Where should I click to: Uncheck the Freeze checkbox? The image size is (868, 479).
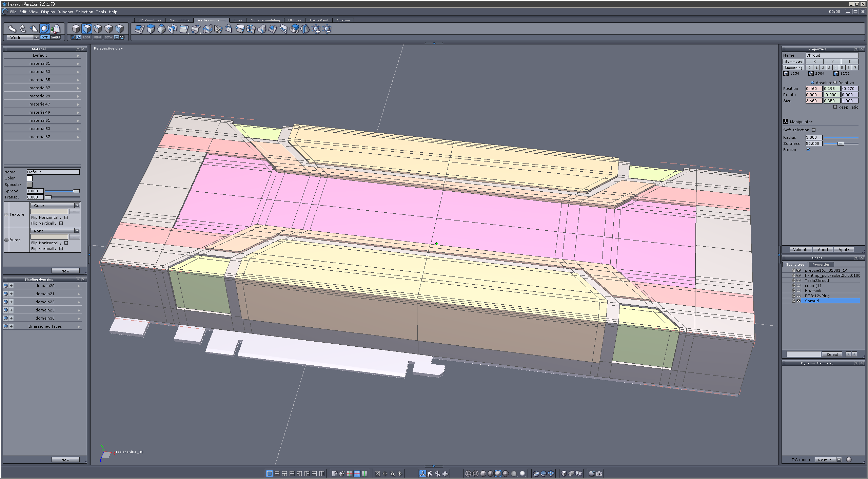click(x=808, y=150)
